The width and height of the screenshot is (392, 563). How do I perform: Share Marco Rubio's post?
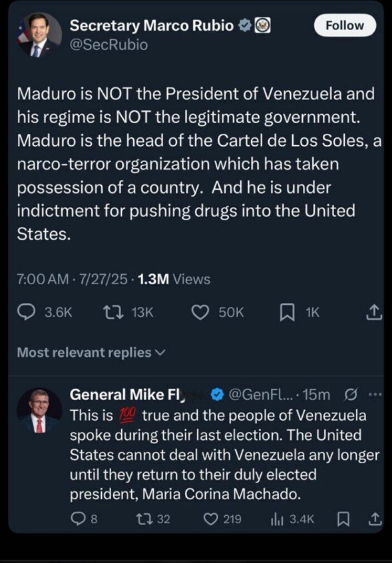tap(373, 312)
